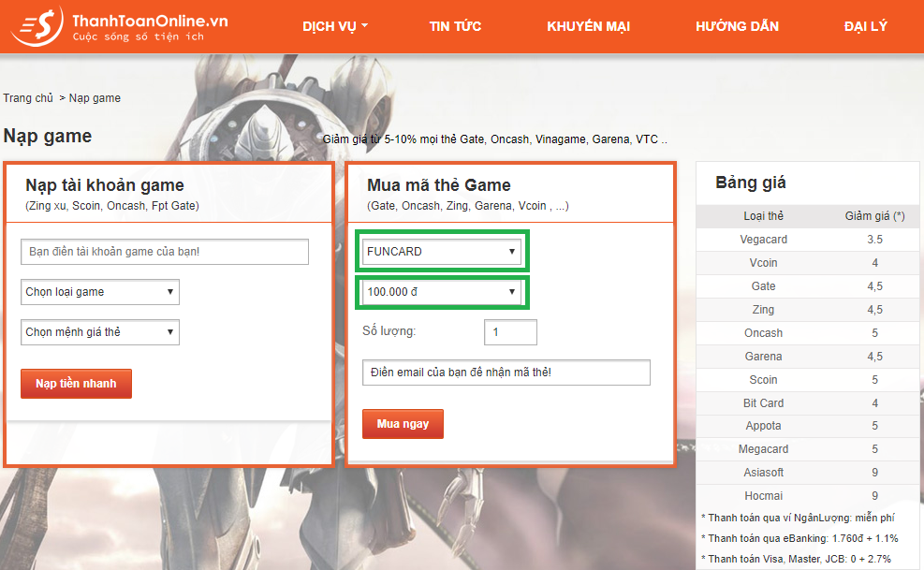Click the Zing row in price table
Screen dimensions: 924x570
click(807, 310)
